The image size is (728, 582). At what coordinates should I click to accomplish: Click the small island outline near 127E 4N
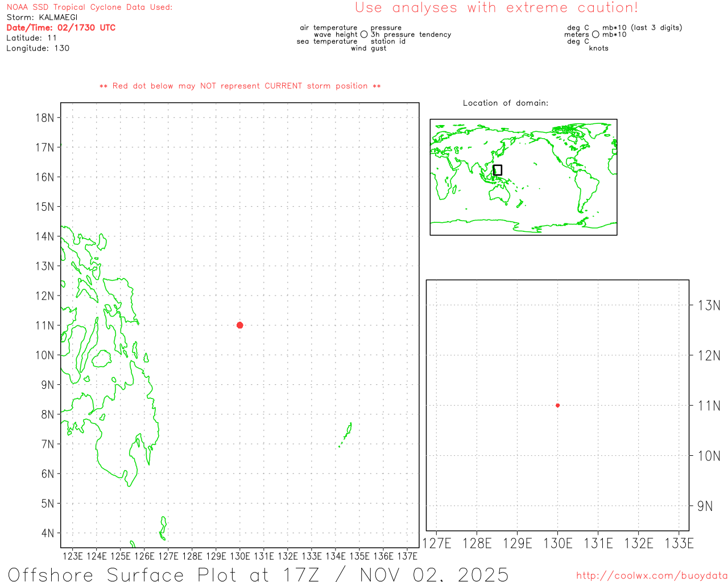coord(163,527)
